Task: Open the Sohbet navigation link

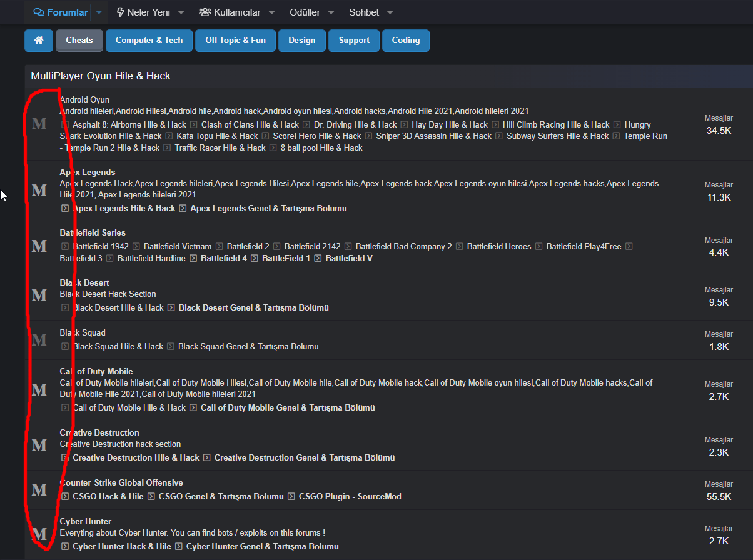Action: (x=364, y=12)
